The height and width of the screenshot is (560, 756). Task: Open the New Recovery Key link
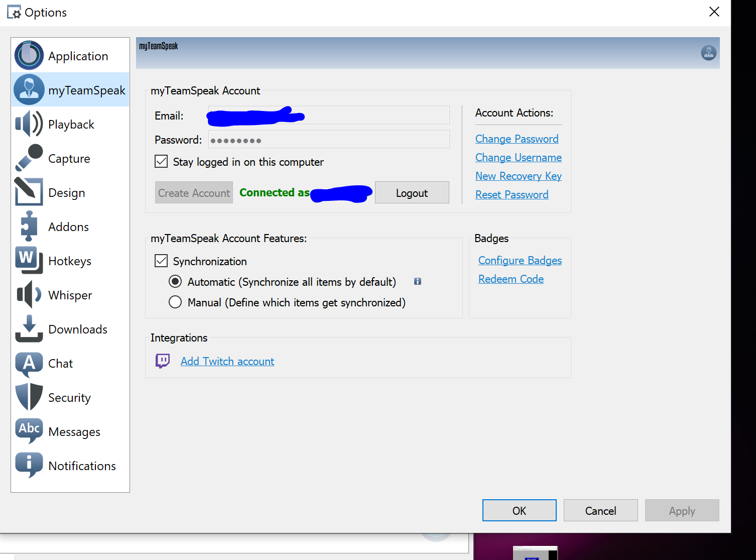(519, 176)
